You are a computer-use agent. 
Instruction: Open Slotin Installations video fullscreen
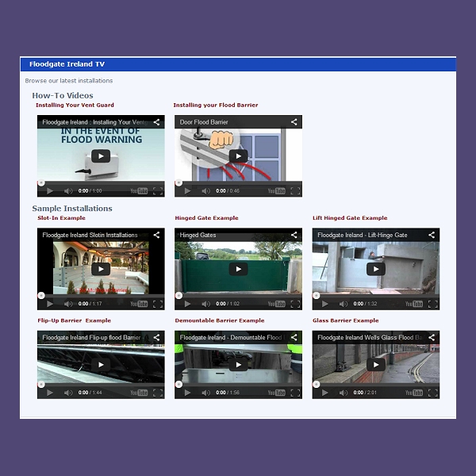(158, 304)
